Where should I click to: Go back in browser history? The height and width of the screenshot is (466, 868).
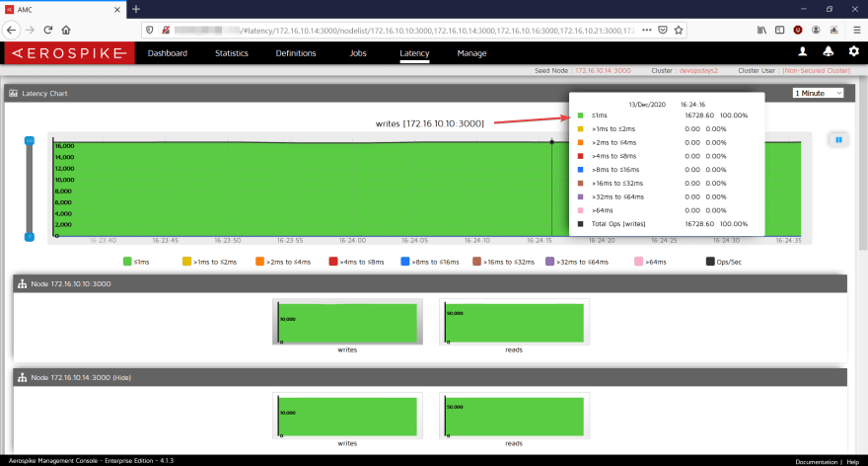(12, 30)
